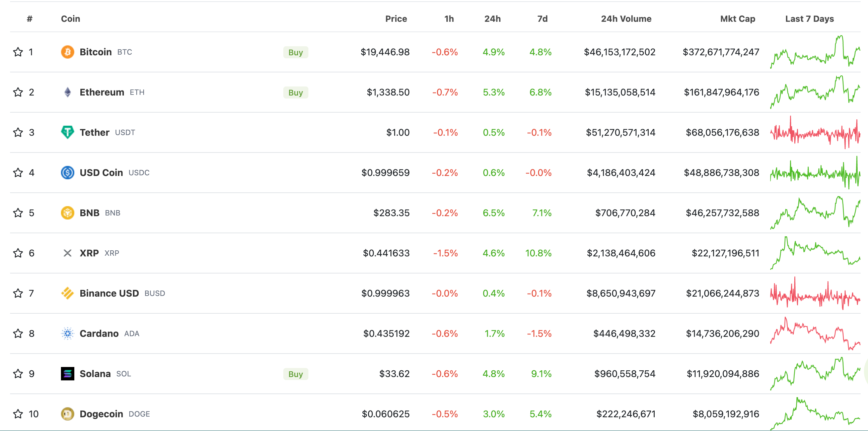Click the USD Coin blue logo

pos(67,172)
